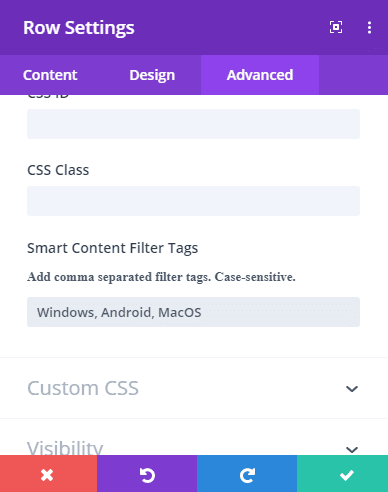Image resolution: width=388 pixels, height=492 pixels.
Task: Focus the Smart Content Filter Tags field
Action: [193, 312]
